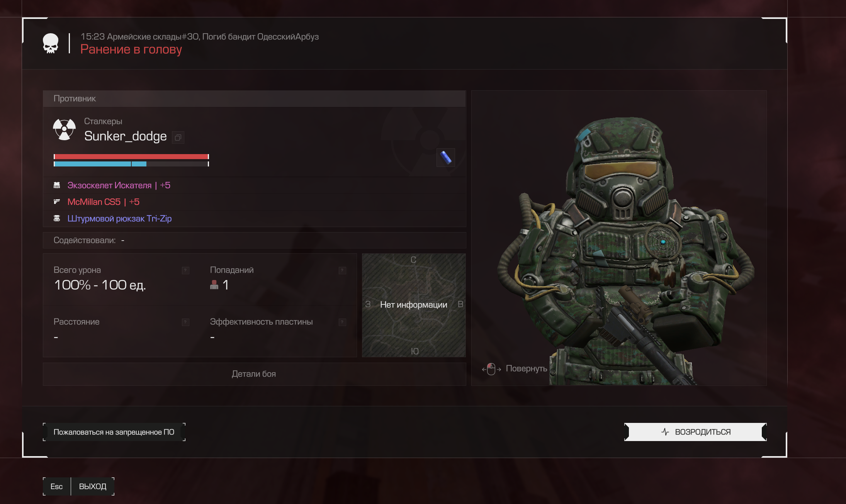Click the Esc key hint
846x504 pixels.
pos(56,487)
